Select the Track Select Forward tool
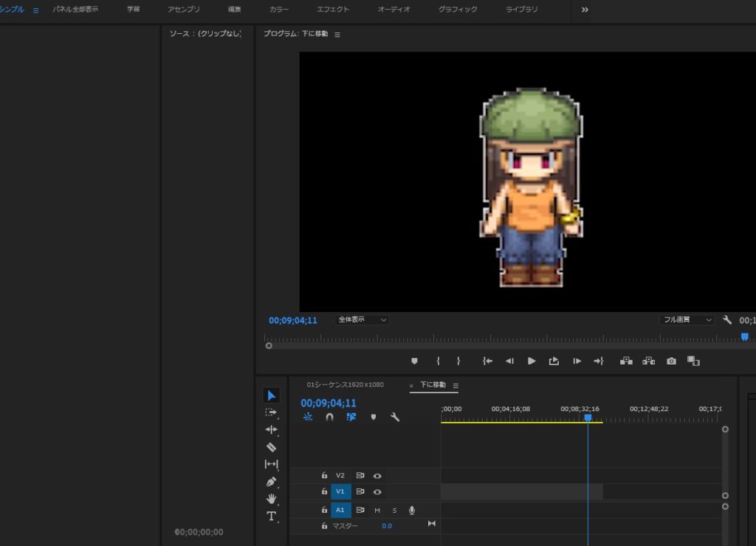756x546 pixels. pos(271,412)
